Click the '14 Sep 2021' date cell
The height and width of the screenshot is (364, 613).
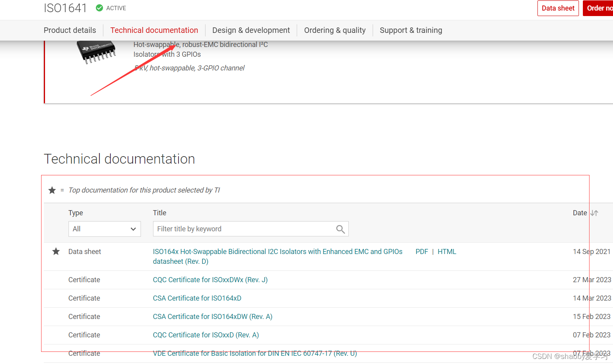[x=591, y=252]
